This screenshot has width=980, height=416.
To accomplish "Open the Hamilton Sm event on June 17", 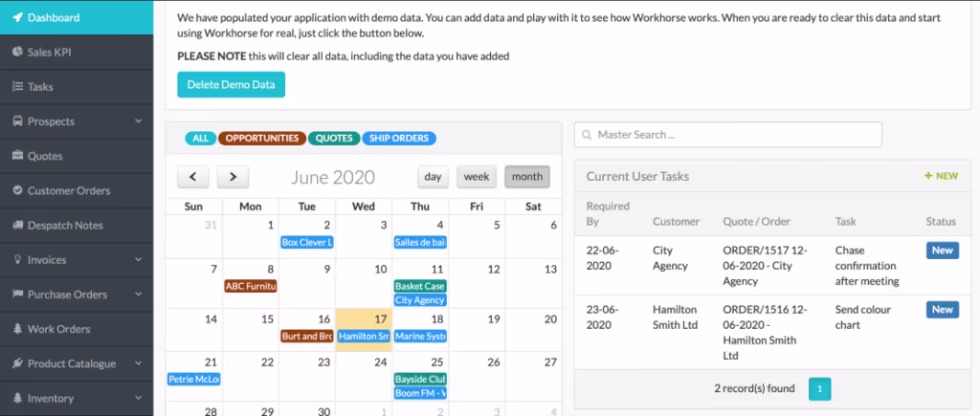I will [364, 336].
